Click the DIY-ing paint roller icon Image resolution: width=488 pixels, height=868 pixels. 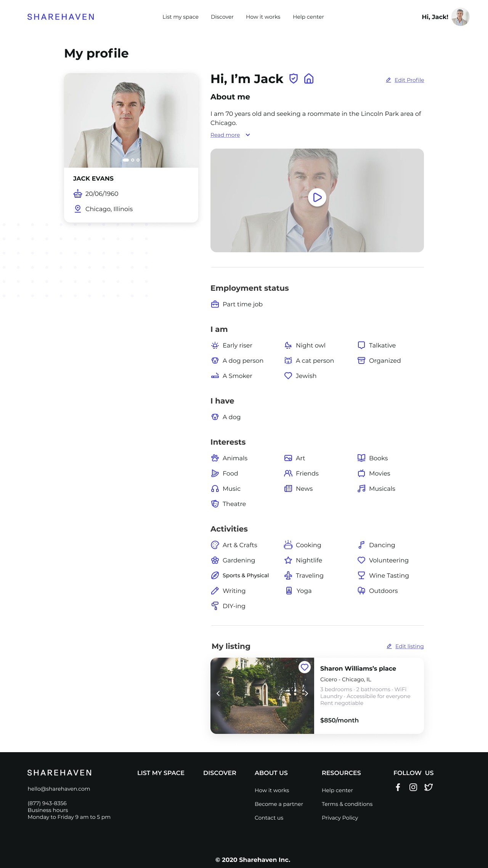(x=215, y=606)
